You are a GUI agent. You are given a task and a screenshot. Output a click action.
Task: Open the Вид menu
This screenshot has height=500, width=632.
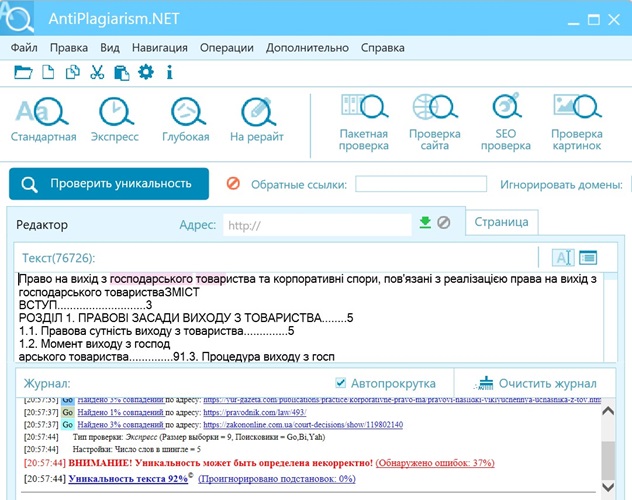pos(110,48)
